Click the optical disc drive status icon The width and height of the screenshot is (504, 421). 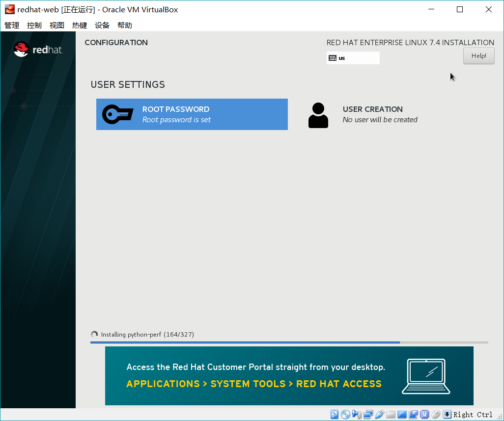(345, 414)
